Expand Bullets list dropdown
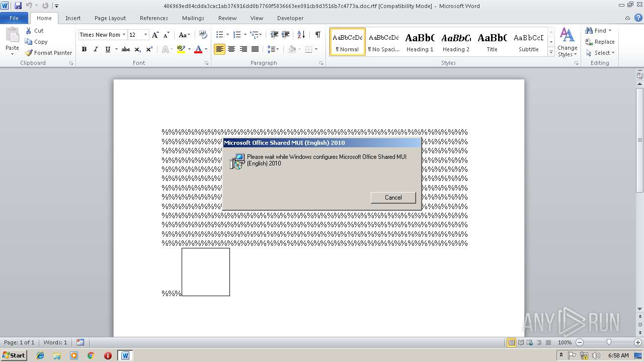 tap(227, 35)
